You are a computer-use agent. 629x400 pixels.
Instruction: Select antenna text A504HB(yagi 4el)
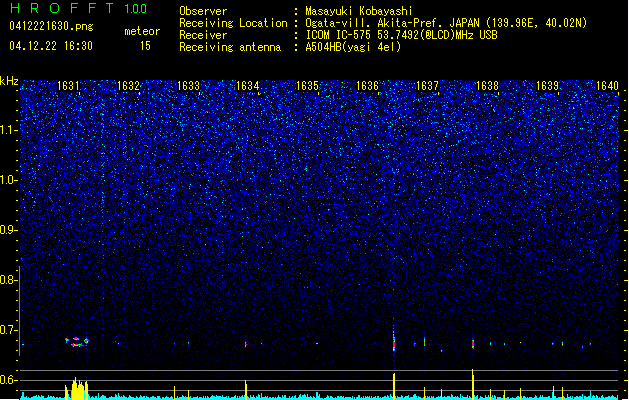353,47
